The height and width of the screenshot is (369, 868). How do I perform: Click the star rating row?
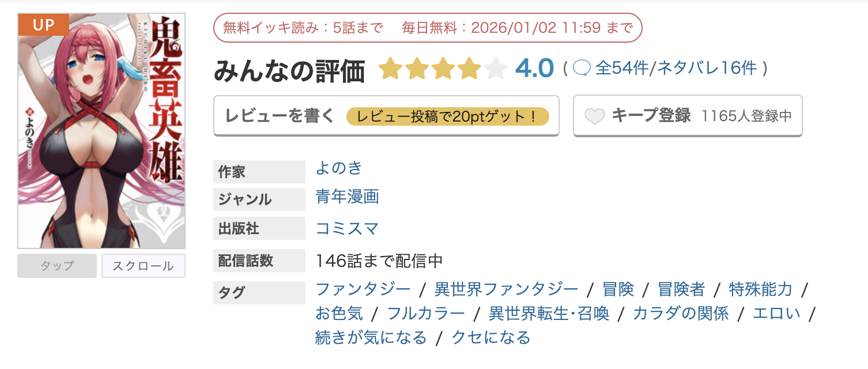pyautogui.click(x=442, y=69)
